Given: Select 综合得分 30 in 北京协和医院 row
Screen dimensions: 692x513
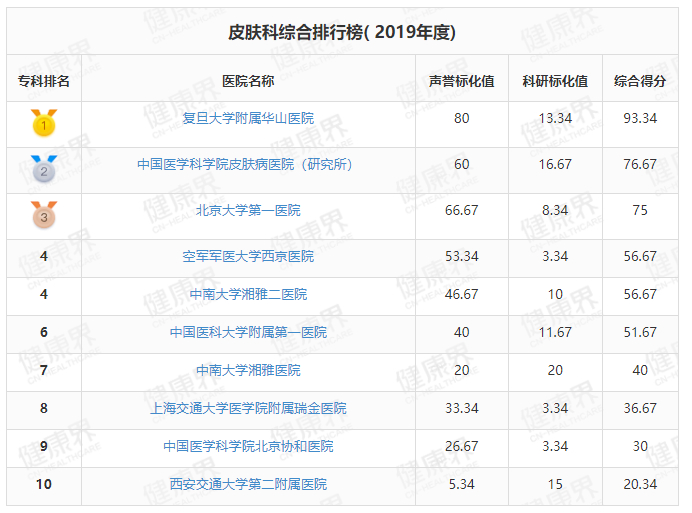Looking at the screenshot, I should pyautogui.click(x=640, y=446).
